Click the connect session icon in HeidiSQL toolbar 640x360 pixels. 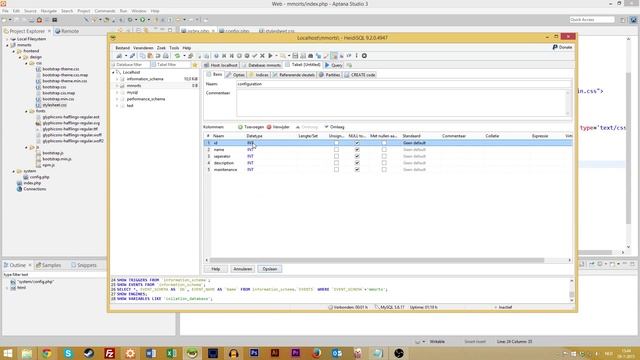pos(119,56)
